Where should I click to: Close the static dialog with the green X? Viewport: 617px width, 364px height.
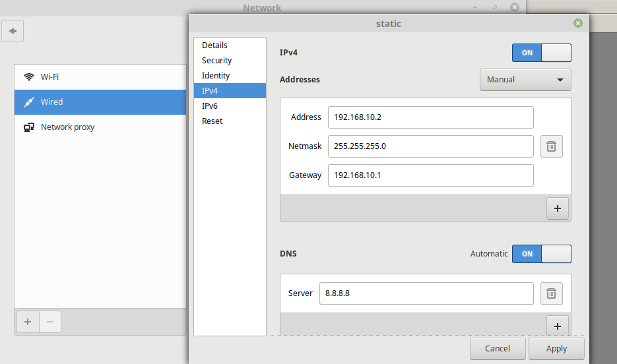[x=577, y=23]
